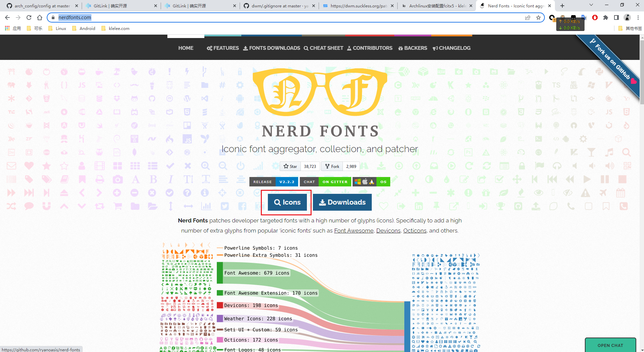
Task: Close the Archlinux fcitx5 tab
Action: coord(471,6)
